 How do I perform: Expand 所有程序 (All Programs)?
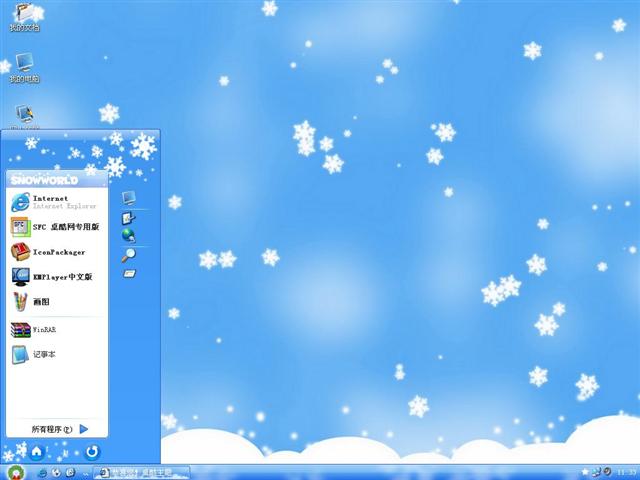(x=60, y=429)
